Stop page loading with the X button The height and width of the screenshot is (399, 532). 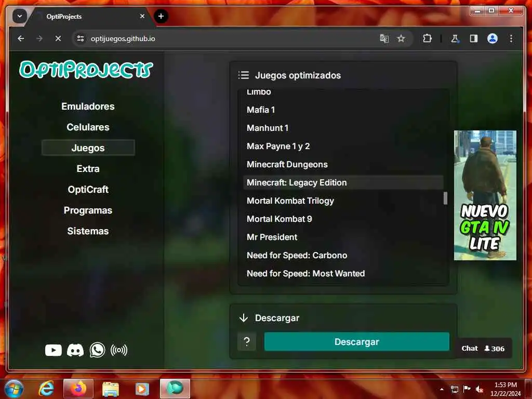click(x=58, y=38)
